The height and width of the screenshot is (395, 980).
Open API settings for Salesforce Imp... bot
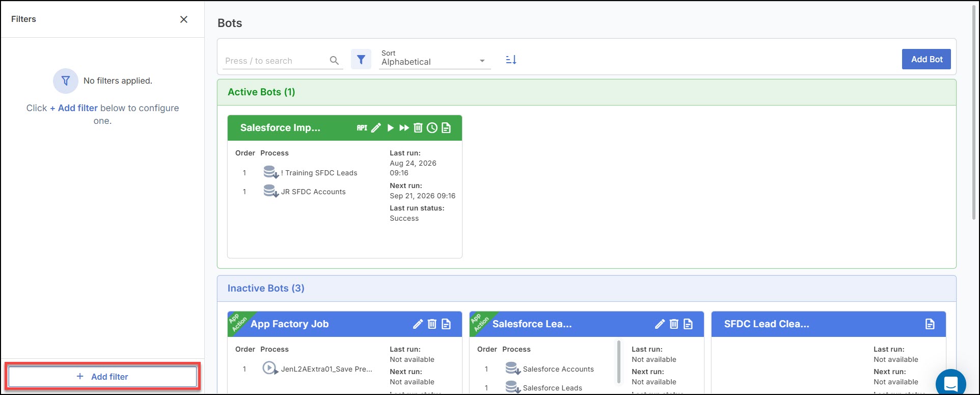coord(362,128)
